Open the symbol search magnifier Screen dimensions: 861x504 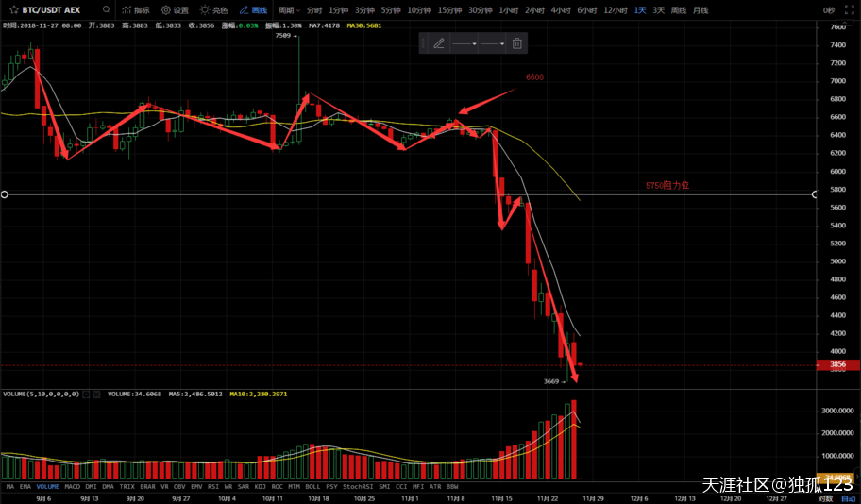pos(107,9)
